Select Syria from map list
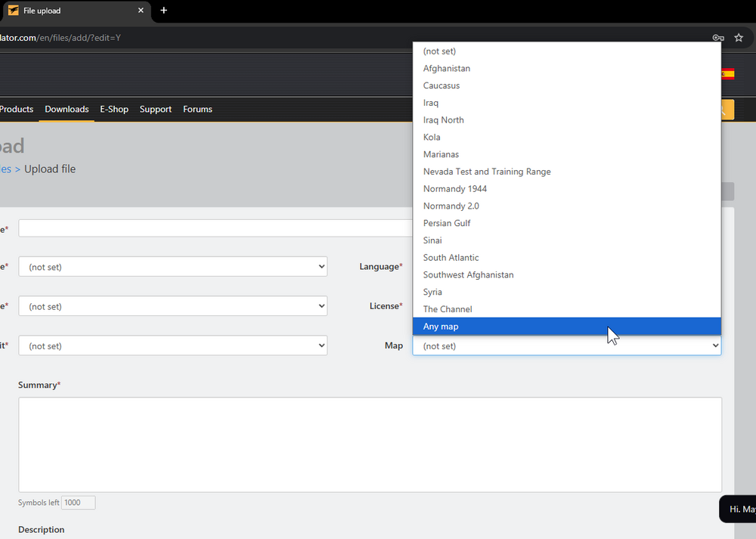Screen dimensions: 756x539 click(x=567, y=292)
